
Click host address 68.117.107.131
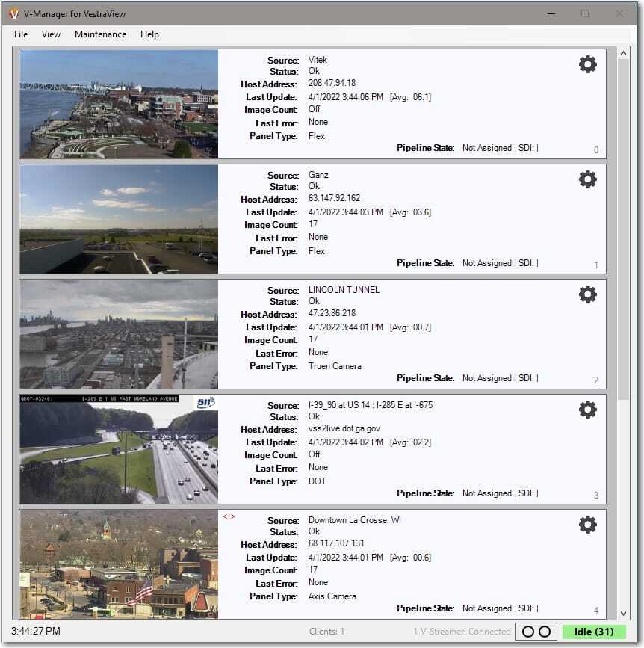(336, 543)
